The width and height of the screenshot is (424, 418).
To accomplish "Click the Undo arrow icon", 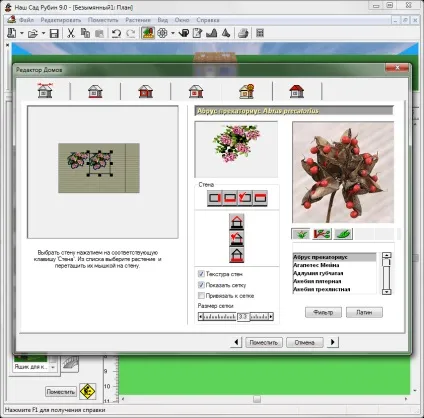I will click(x=116, y=33).
